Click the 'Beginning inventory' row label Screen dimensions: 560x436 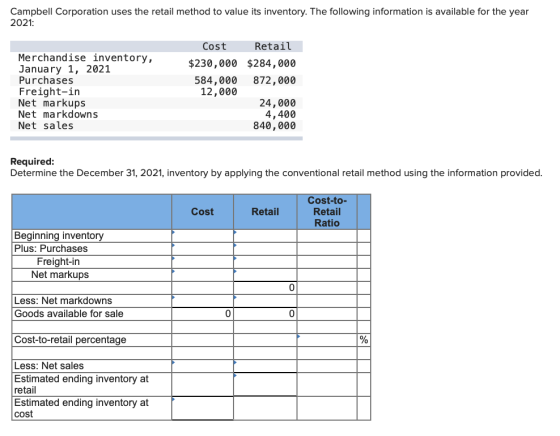pyautogui.click(x=59, y=236)
